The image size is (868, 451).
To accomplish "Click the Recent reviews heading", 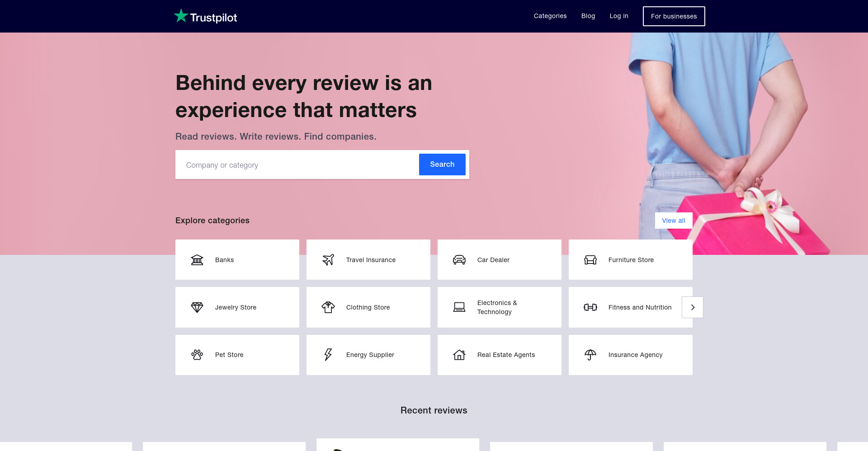I will click(434, 410).
